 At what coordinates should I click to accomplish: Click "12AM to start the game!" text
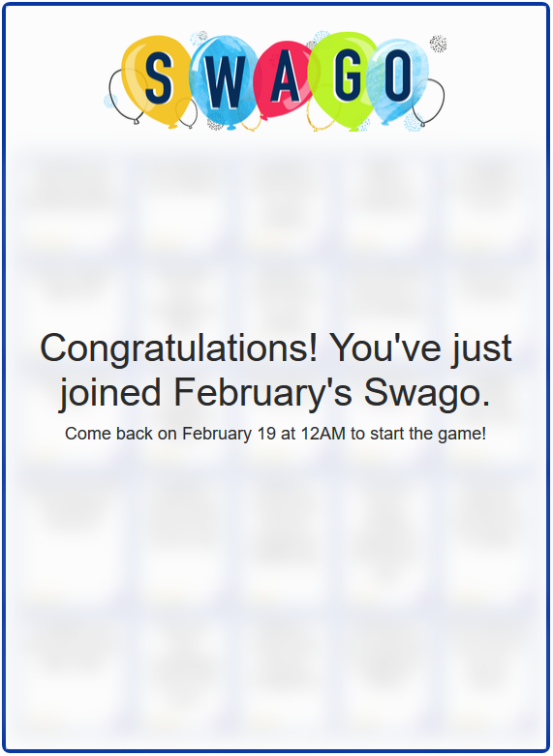393,434
